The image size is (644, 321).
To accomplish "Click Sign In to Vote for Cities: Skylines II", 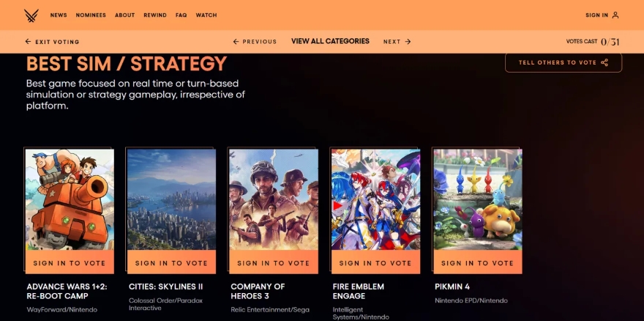I will 171,262.
